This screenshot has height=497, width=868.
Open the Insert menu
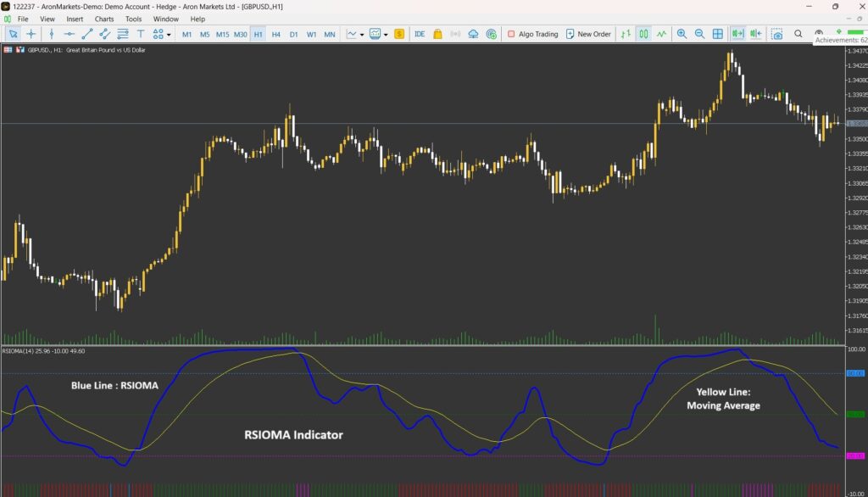[75, 19]
